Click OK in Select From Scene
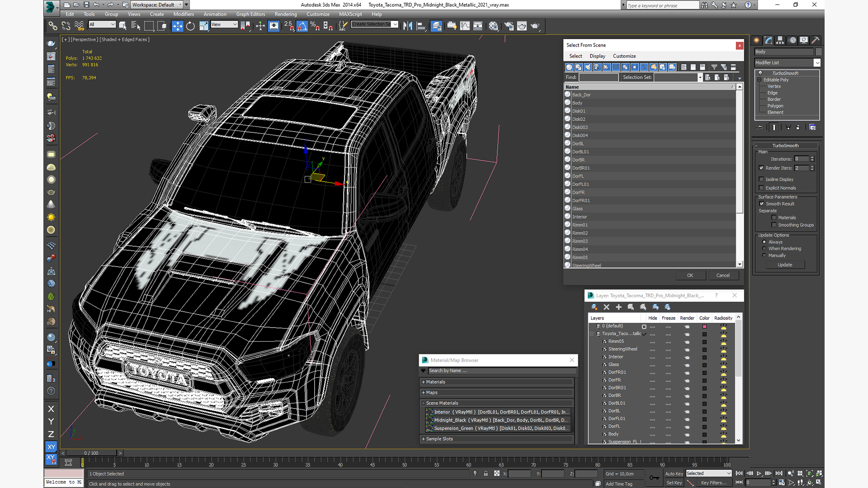 pyautogui.click(x=690, y=275)
